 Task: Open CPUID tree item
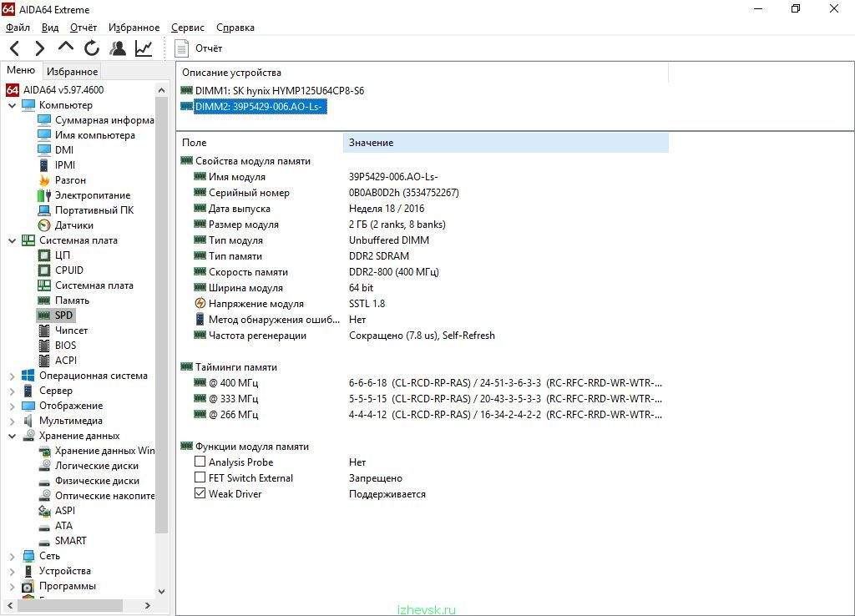(x=68, y=270)
